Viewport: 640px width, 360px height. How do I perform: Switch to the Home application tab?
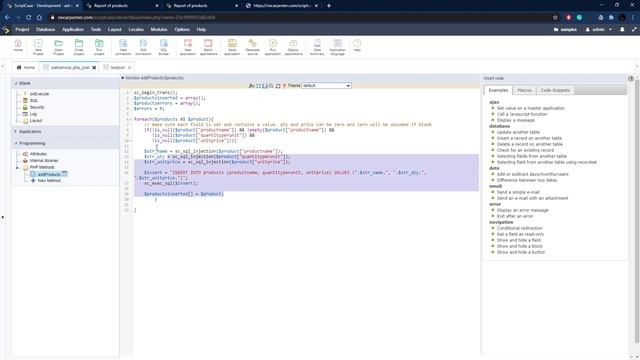(x=25, y=67)
